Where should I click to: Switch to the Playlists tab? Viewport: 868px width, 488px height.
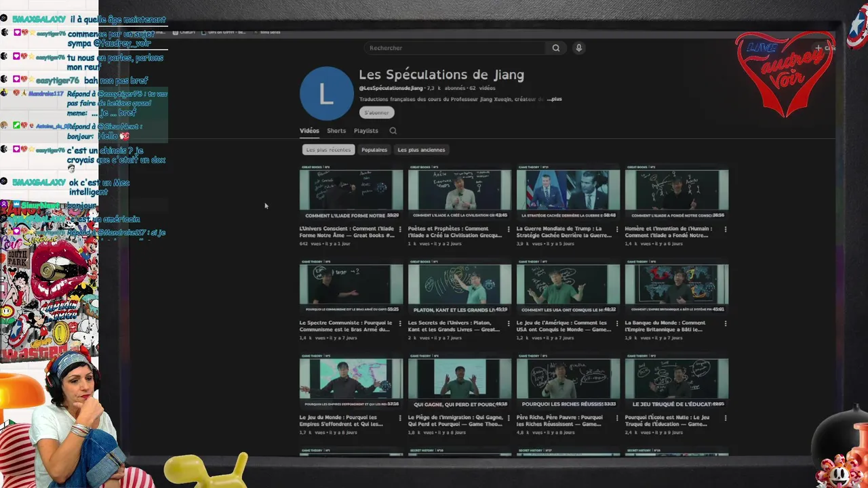point(366,131)
